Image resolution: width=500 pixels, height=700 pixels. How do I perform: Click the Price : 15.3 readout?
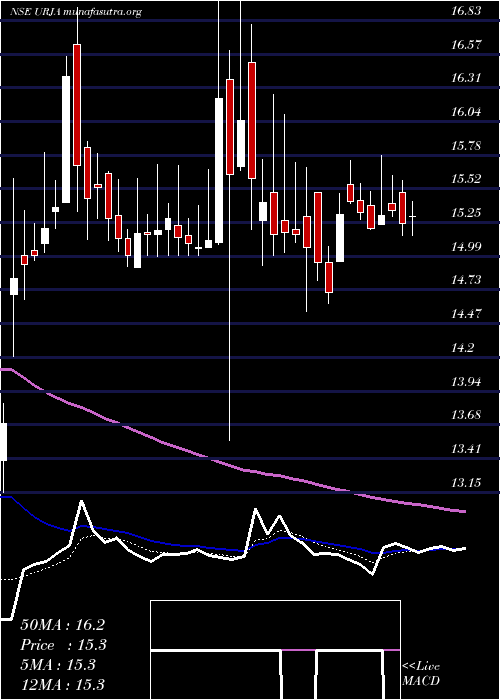[64, 645]
